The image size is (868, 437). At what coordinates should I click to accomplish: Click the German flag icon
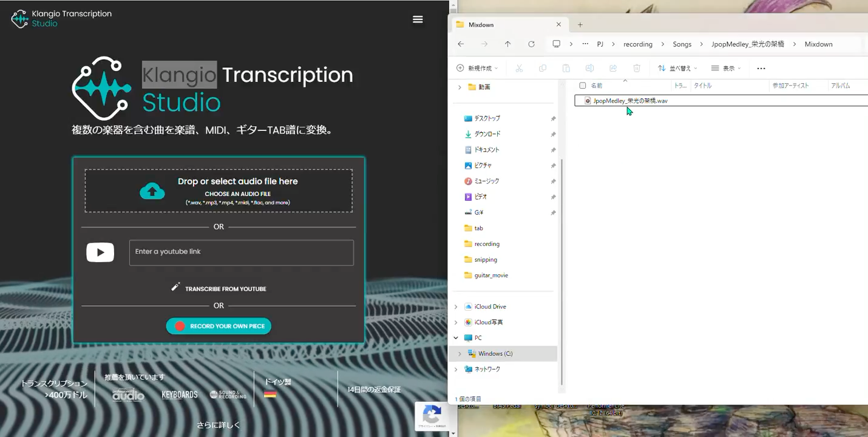[270, 395]
